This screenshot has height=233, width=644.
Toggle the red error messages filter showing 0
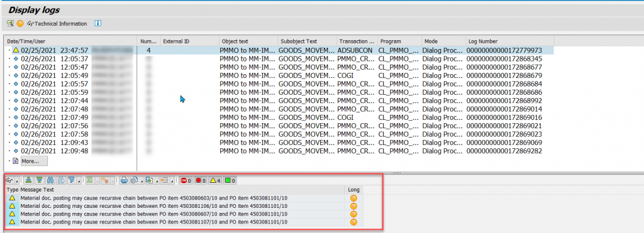(201, 180)
